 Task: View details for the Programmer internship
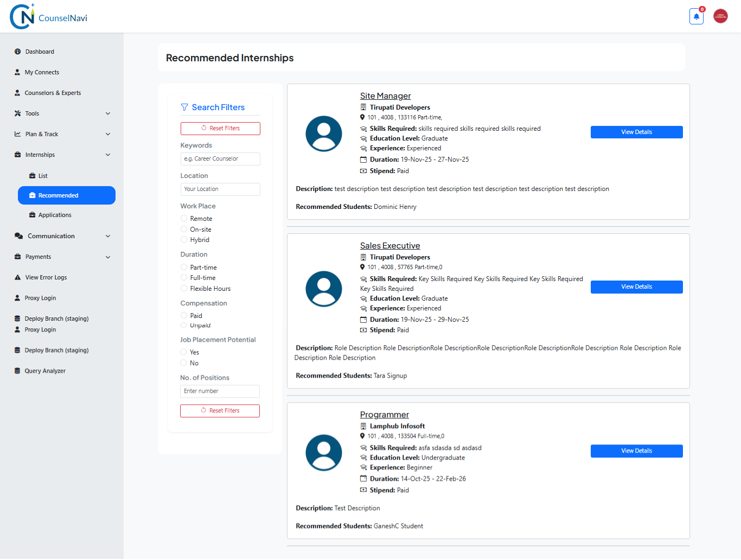tap(636, 451)
